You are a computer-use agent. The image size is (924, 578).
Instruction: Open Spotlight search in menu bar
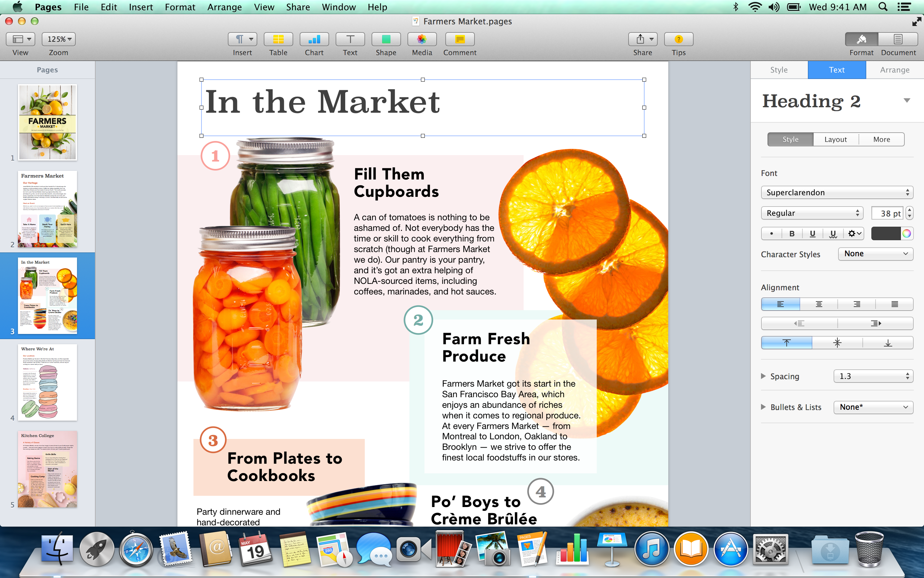click(883, 7)
